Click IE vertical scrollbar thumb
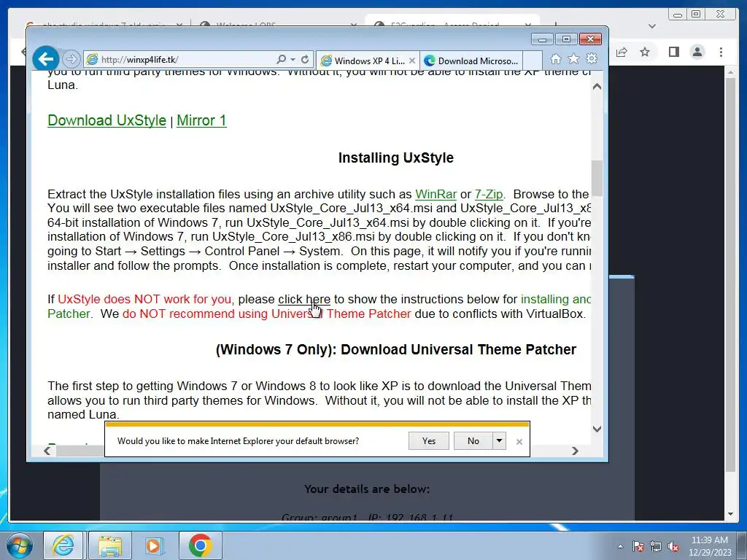747x560 pixels. click(597, 178)
